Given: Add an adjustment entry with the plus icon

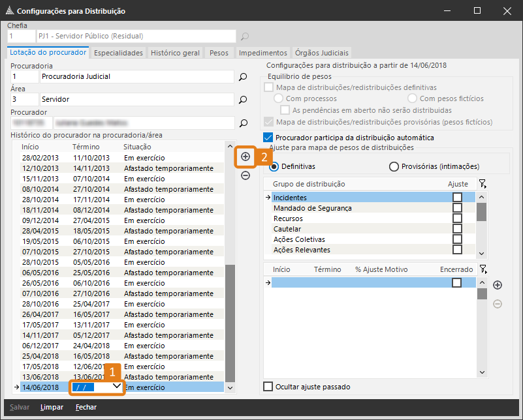Looking at the screenshot, I should pos(497,285).
